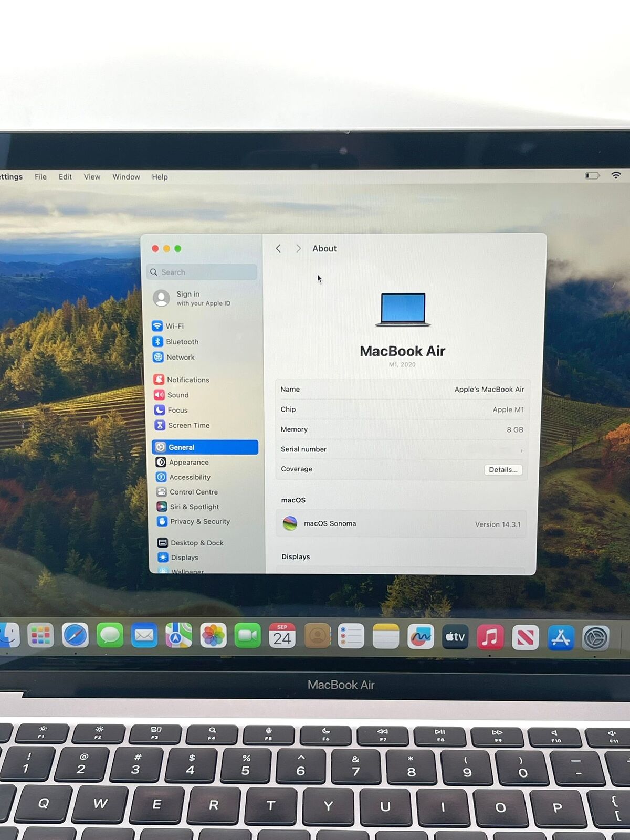Select General in the settings sidebar
Viewport: 630px width, 840px height.
click(205, 447)
